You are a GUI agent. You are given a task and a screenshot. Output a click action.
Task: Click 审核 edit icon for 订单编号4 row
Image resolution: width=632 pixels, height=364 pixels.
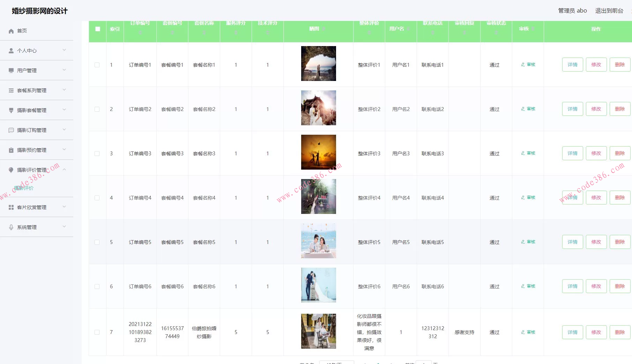click(x=523, y=198)
